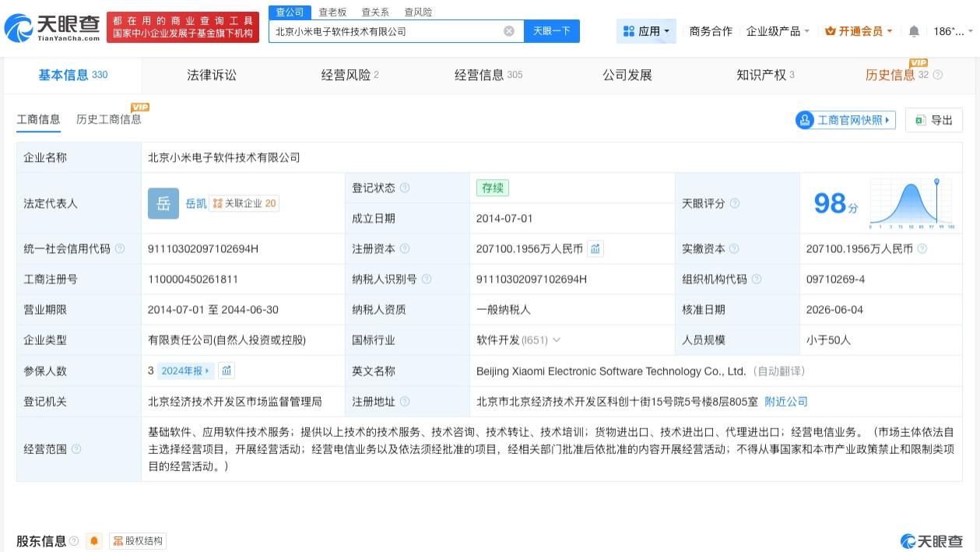980x552 pixels.
Task: Expand the 2024年报 tag
Action: [184, 371]
